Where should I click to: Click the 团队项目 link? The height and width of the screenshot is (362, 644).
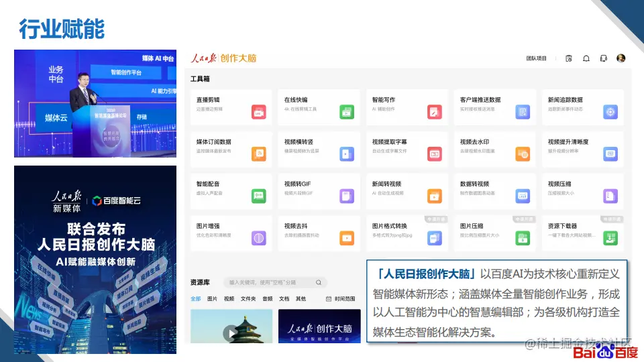pos(537,58)
